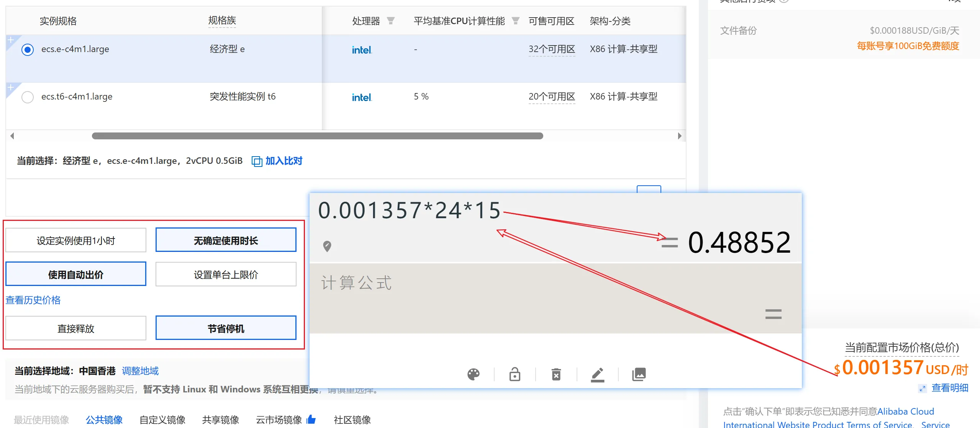Click the 经济型 e family cell
Viewport: 980px width, 428px height.
227,49
